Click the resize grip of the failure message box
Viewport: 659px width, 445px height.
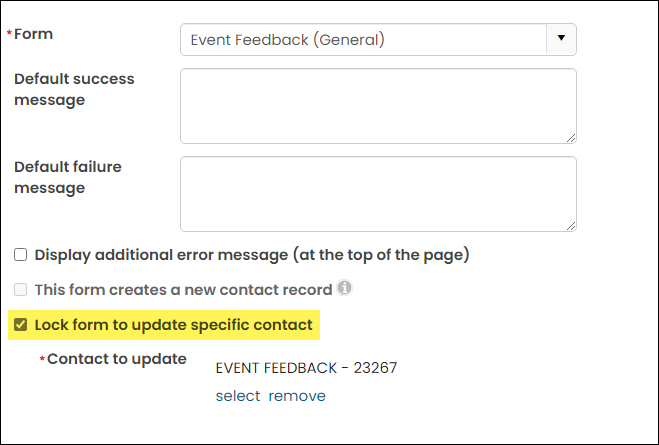(571, 226)
